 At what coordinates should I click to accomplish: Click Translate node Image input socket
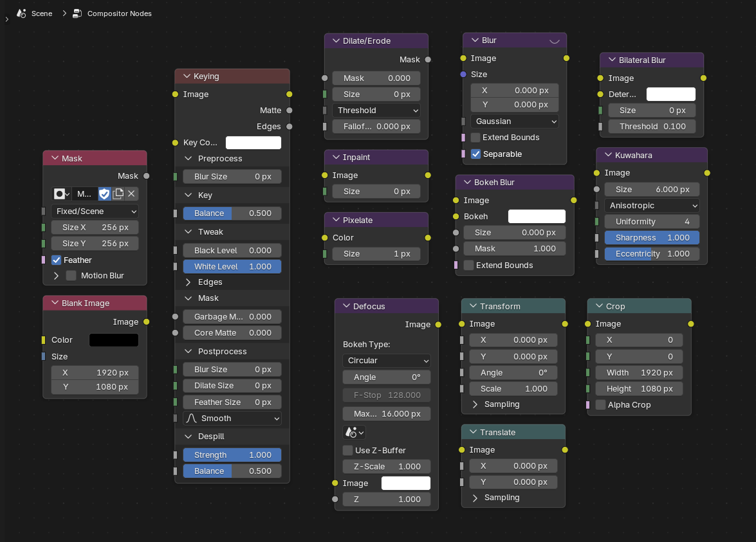461,450
